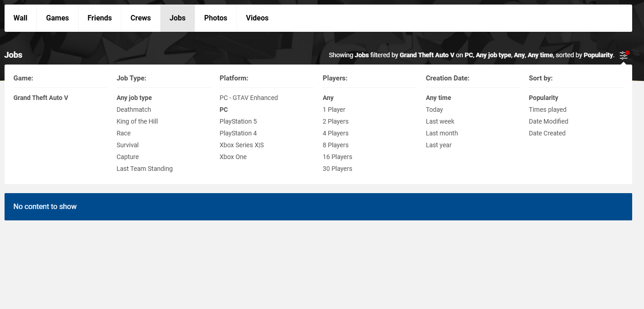The image size is (644, 309).
Task: Filter by 8 Players
Action: click(x=336, y=145)
